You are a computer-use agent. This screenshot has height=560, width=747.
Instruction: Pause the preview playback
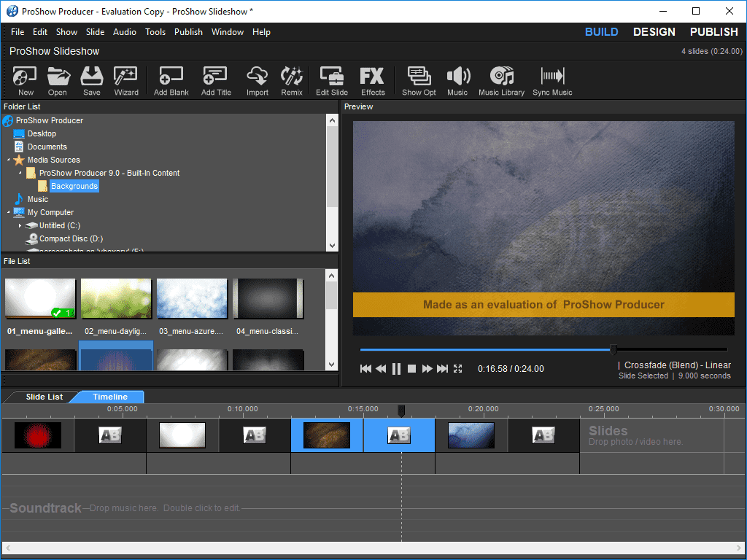(x=396, y=368)
